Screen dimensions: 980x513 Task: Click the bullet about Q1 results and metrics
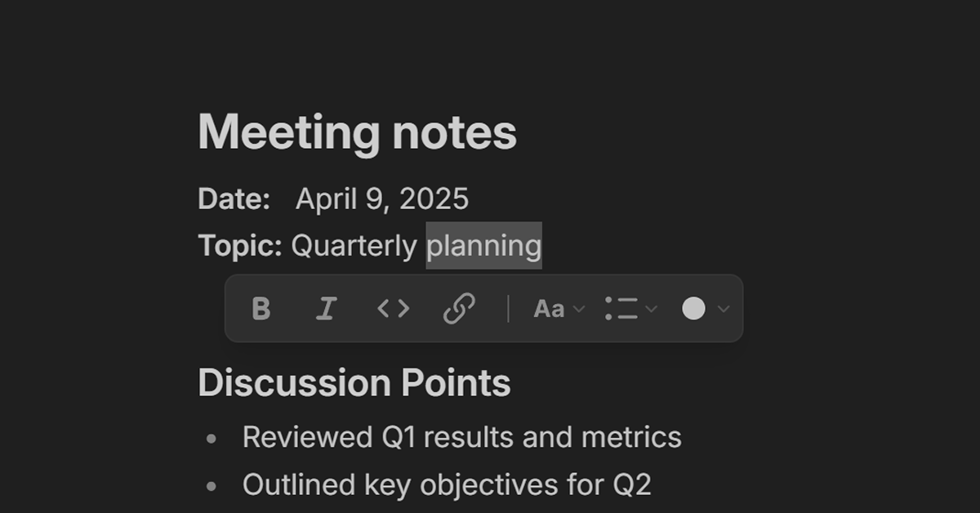pos(461,436)
